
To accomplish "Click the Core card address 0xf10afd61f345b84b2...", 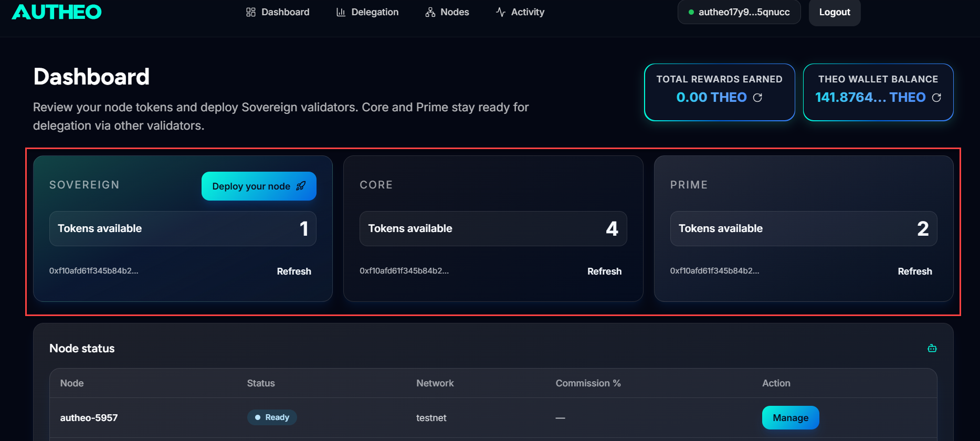I will pos(404,271).
